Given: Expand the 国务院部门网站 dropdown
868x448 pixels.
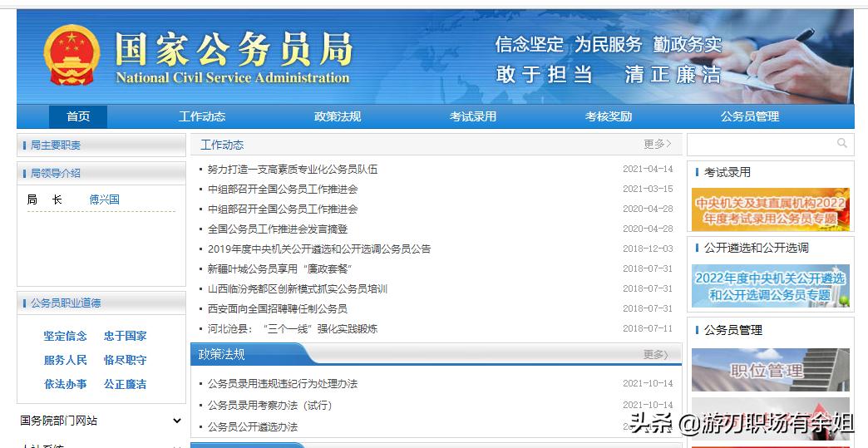Looking at the screenshot, I should coord(100,421).
